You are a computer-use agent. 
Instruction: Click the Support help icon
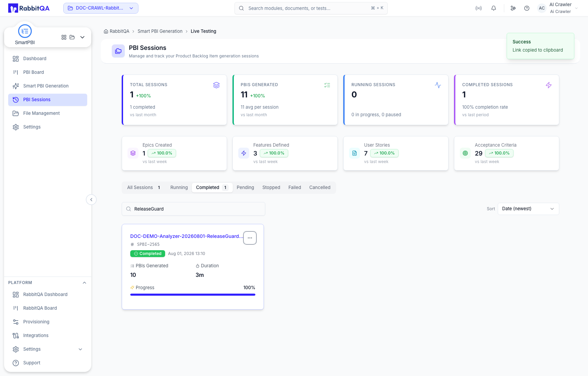[x=16, y=363]
